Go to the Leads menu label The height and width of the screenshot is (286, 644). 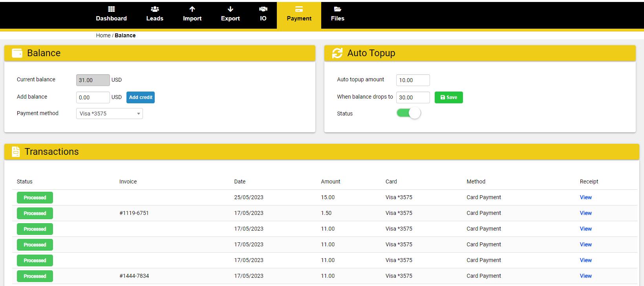tap(155, 18)
